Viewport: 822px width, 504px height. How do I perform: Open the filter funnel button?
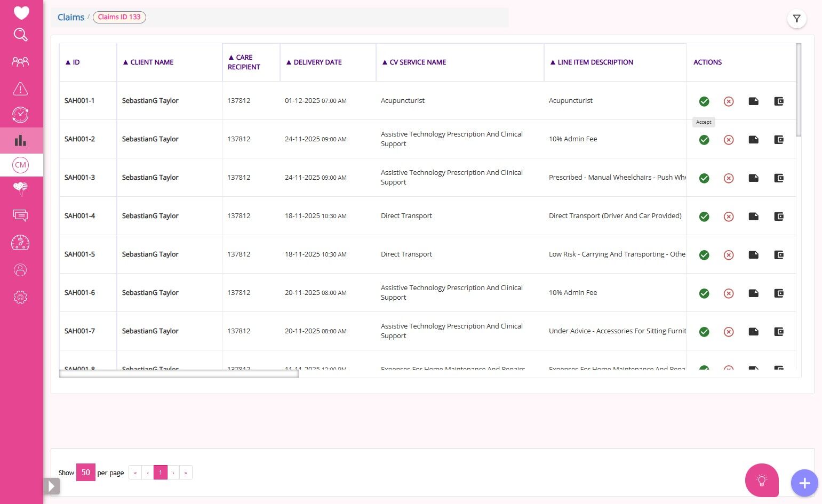[x=796, y=19]
